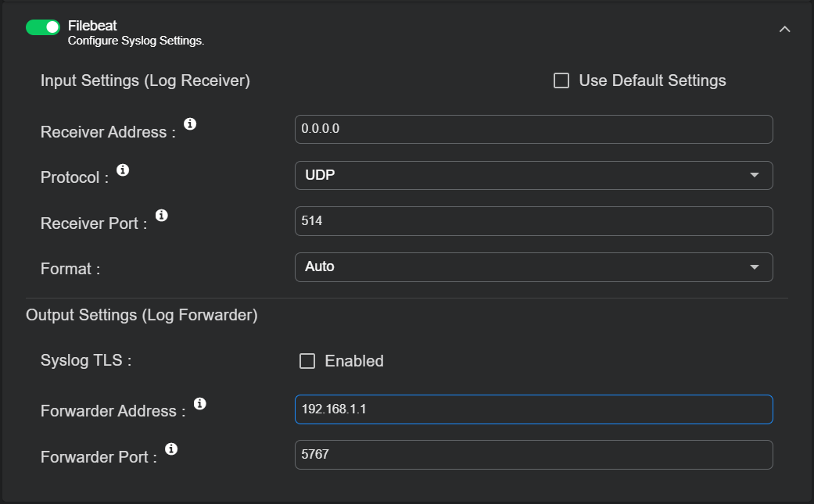Open the Format dropdown showing Auto
Image resolution: width=814 pixels, height=504 pixels.
(533, 266)
